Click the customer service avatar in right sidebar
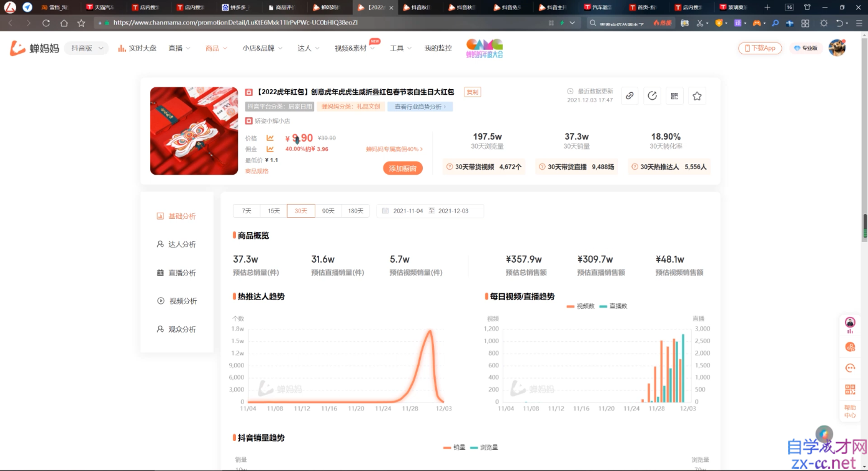868x471 pixels. (x=850, y=323)
